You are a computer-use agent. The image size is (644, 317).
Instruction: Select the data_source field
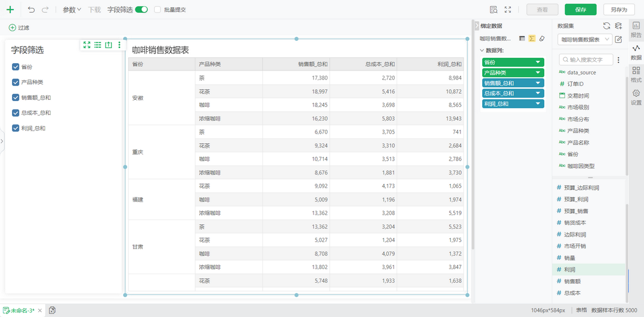coord(589,72)
